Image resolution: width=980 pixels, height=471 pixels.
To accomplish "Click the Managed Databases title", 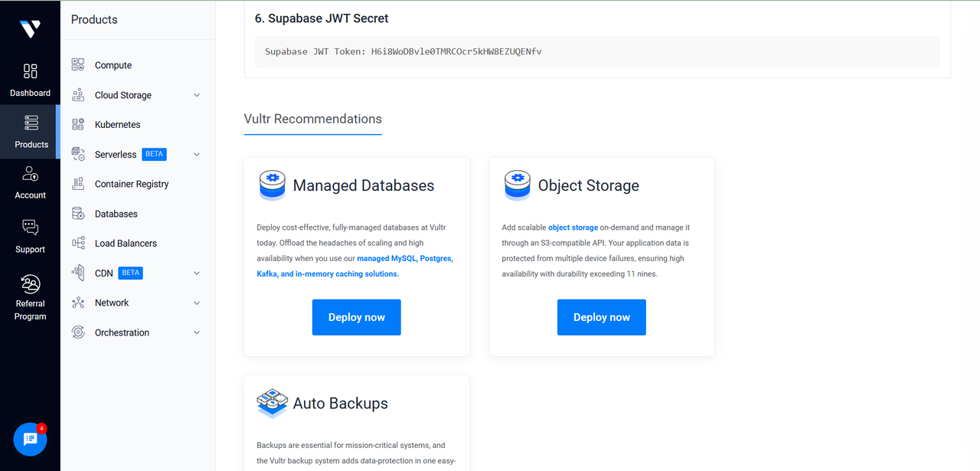I will (363, 185).
